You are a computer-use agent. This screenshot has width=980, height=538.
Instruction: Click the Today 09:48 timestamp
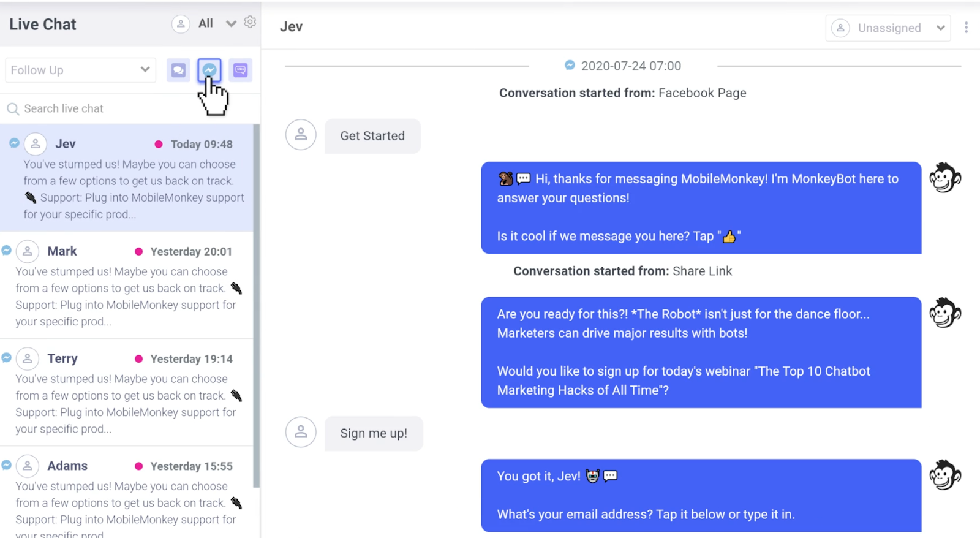(x=202, y=144)
